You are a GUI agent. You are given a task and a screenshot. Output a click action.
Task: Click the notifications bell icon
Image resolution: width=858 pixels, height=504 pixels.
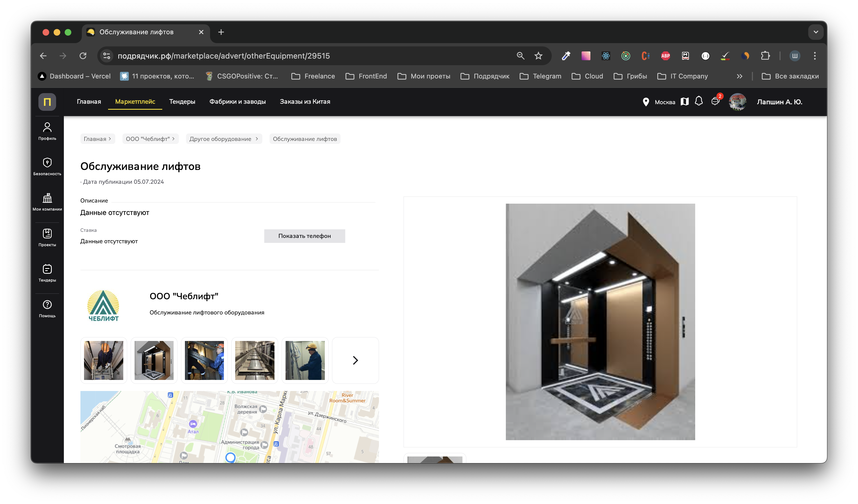tap(699, 101)
